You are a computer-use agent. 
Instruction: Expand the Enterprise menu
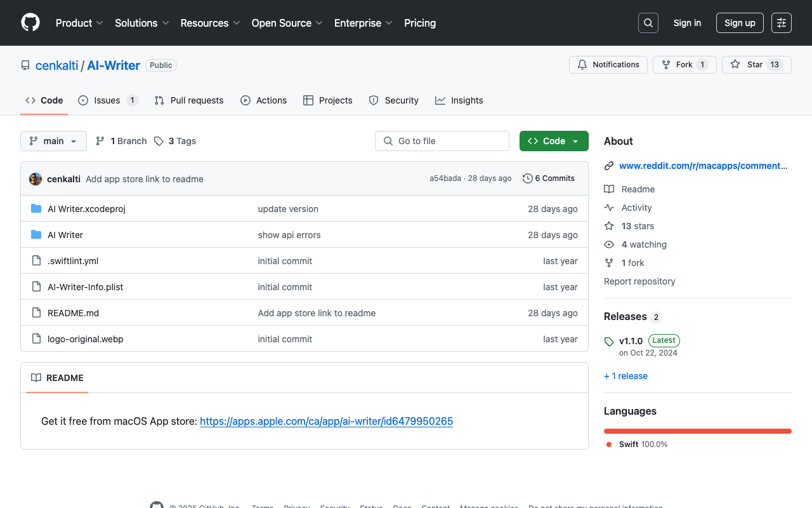click(363, 23)
